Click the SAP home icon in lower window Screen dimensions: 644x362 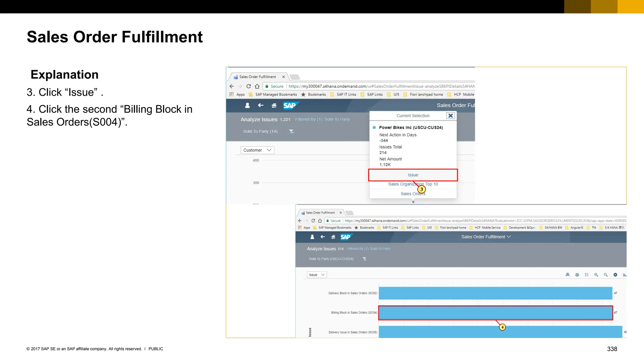333,237
